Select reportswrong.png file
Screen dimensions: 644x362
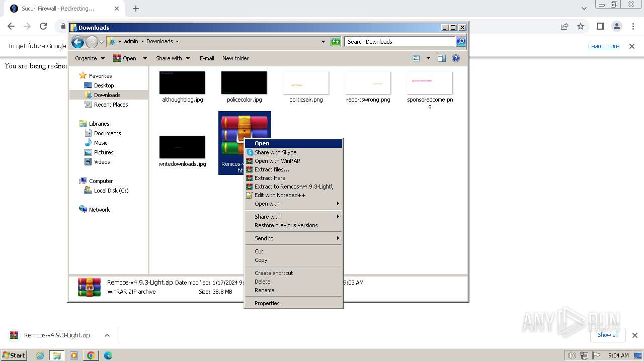(368, 87)
